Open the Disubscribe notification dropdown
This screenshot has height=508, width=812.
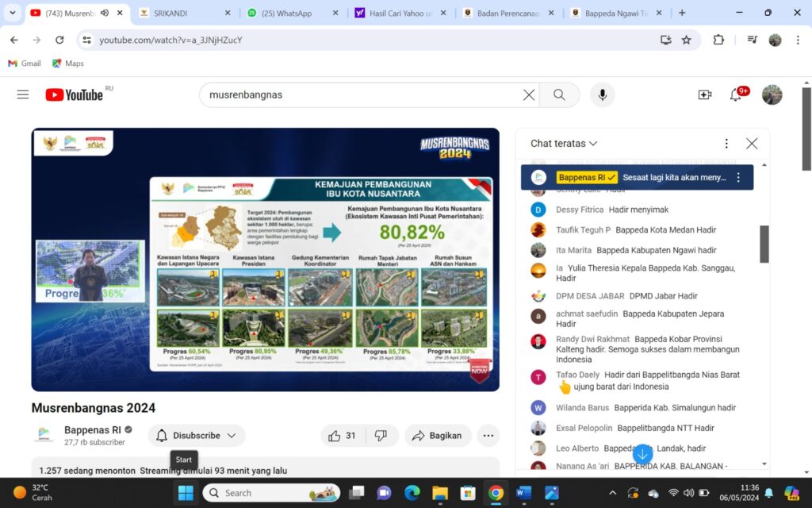(197, 436)
